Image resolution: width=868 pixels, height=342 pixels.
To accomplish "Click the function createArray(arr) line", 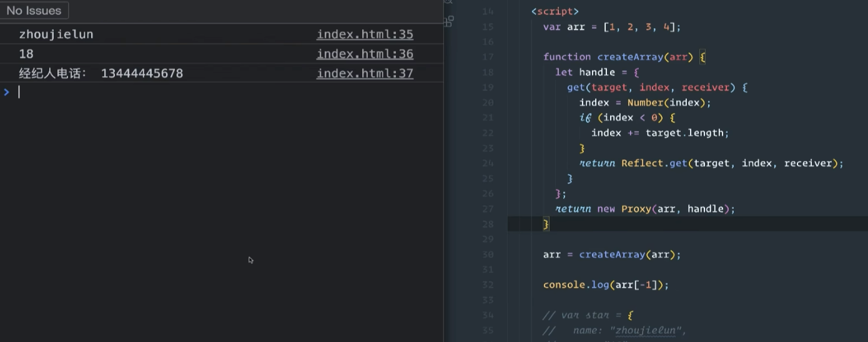I will pos(624,57).
